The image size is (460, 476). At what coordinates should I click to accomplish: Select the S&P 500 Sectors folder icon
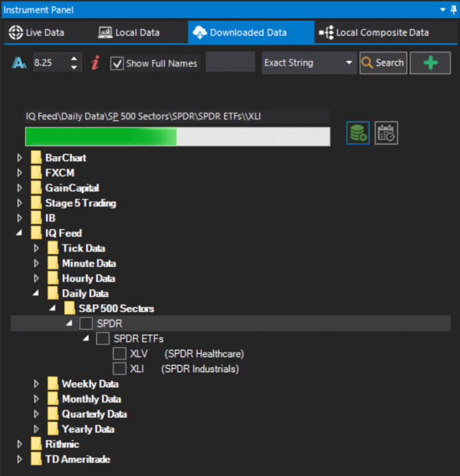click(69, 308)
